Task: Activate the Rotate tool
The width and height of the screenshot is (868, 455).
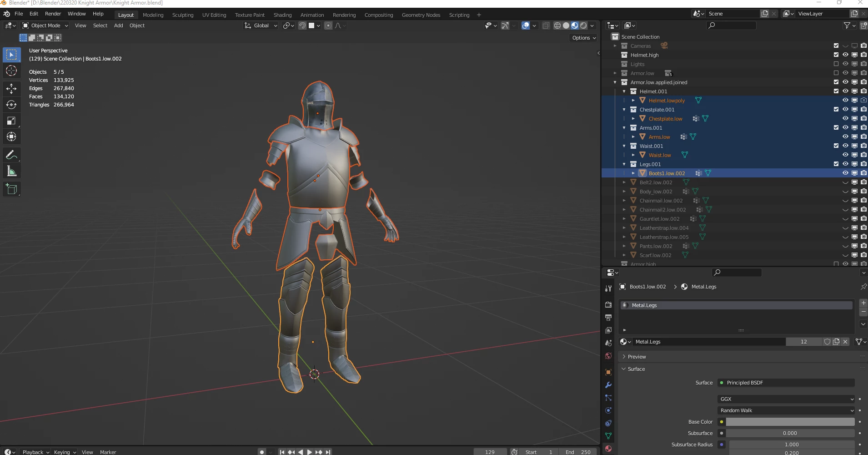Action: [x=11, y=105]
